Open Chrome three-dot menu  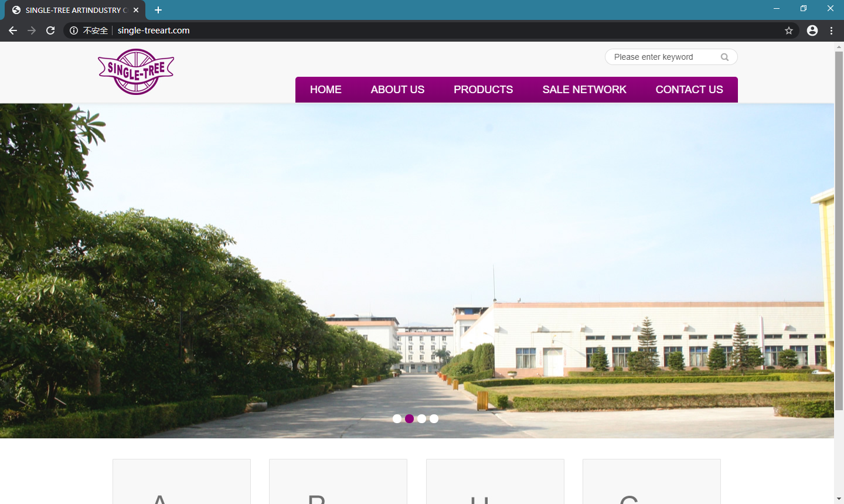(x=831, y=30)
